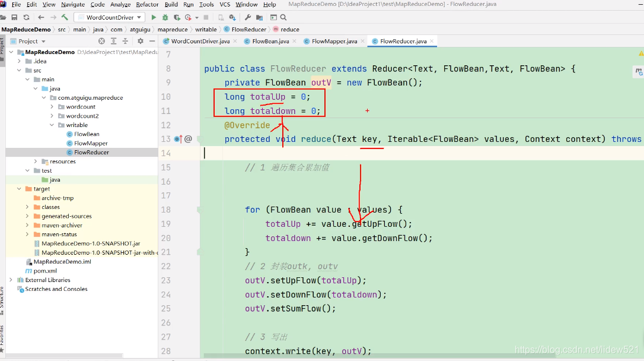Click the Open folder toolbar icon
The width and height of the screenshot is (644, 361).
pyautogui.click(x=4, y=17)
